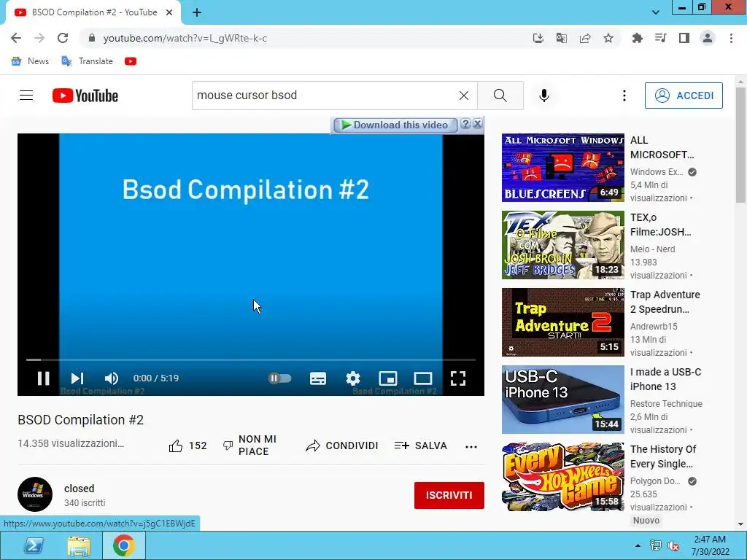Open video settings gear
The height and width of the screenshot is (560, 747).
tap(353, 378)
